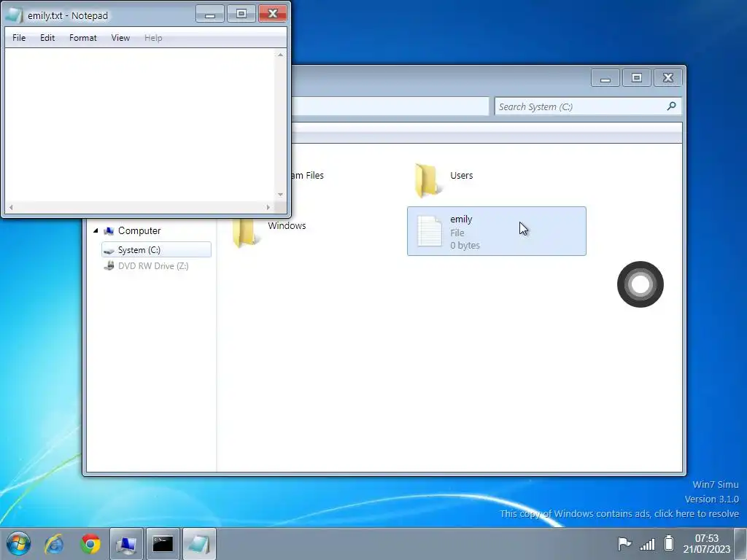This screenshot has width=747, height=560.
Task: Select System (C:) in navigation tree
Action: click(156, 249)
